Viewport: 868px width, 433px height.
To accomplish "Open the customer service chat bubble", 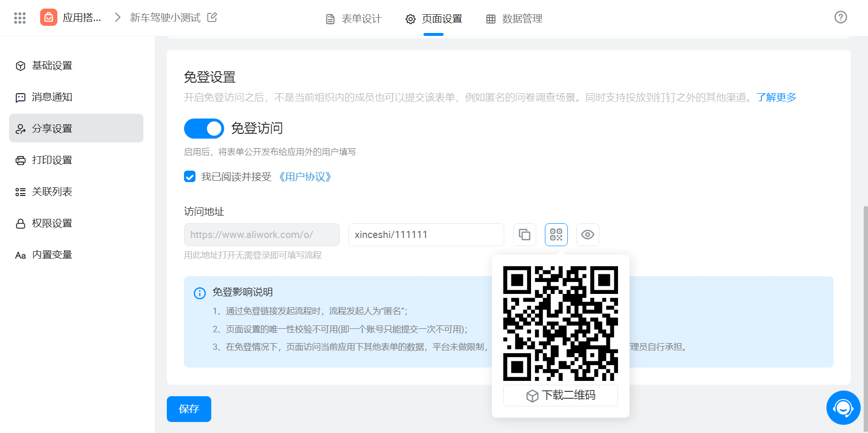I will [843, 408].
